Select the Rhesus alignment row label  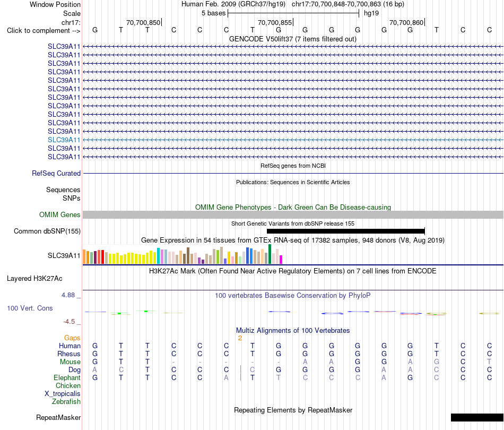pyautogui.click(x=69, y=354)
